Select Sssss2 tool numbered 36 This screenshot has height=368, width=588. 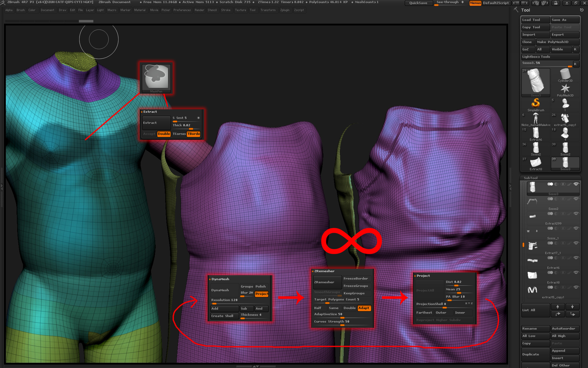coord(535,149)
